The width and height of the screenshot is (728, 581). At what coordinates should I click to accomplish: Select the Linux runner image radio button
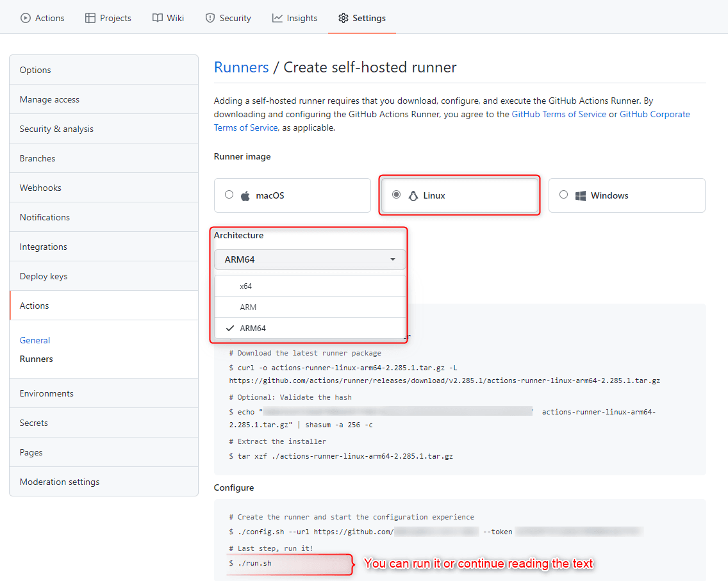[x=396, y=195]
